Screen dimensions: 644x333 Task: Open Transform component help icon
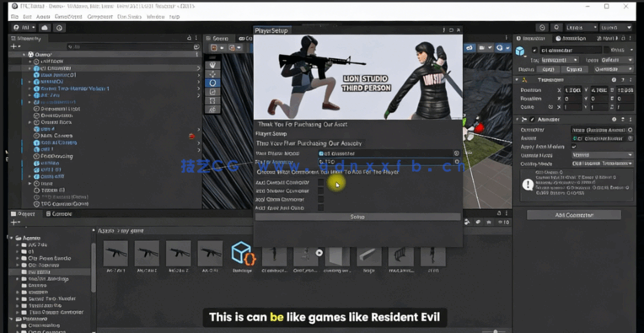coord(614,79)
